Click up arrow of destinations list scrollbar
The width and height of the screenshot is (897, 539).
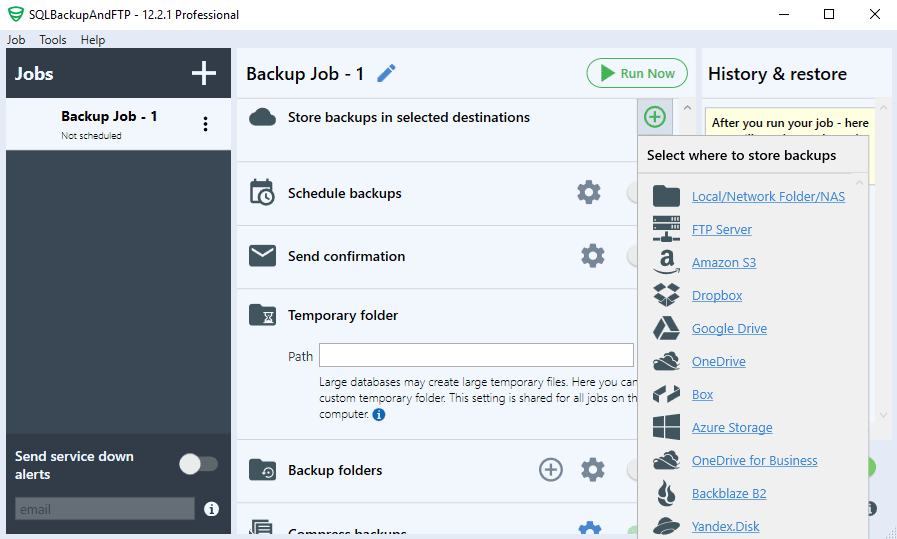(x=859, y=183)
